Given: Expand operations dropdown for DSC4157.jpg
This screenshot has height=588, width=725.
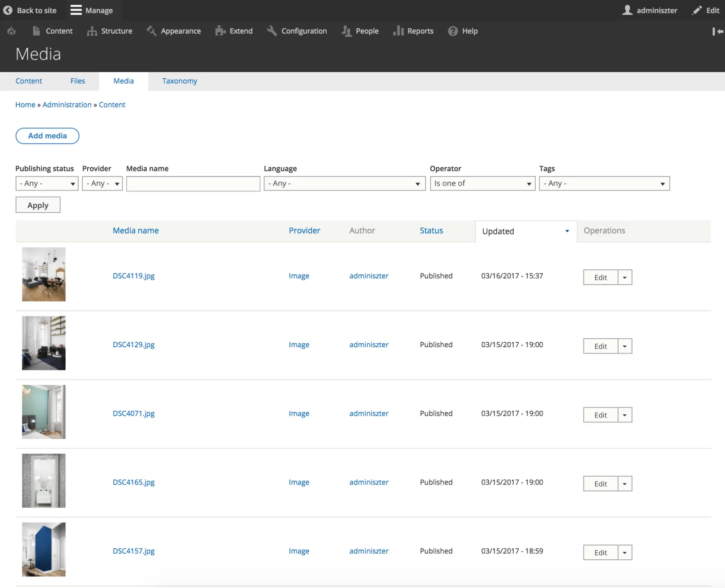Looking at the screenshot, I should pyautogui.click(x=625, y=553).
